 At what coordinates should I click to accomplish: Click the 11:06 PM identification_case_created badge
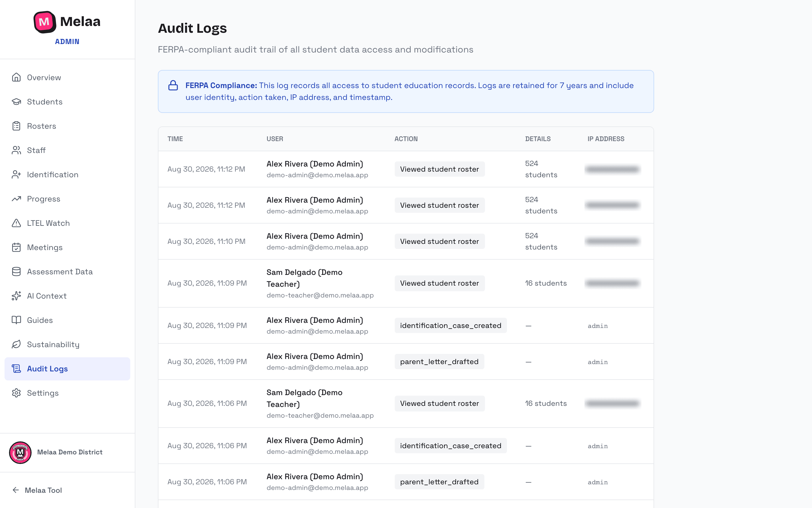451,446
